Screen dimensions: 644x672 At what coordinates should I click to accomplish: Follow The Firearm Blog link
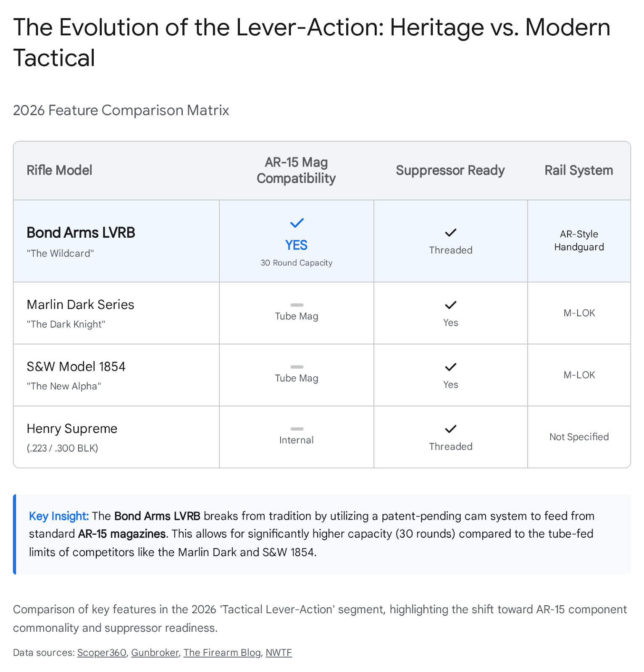[x=222, y=653]
